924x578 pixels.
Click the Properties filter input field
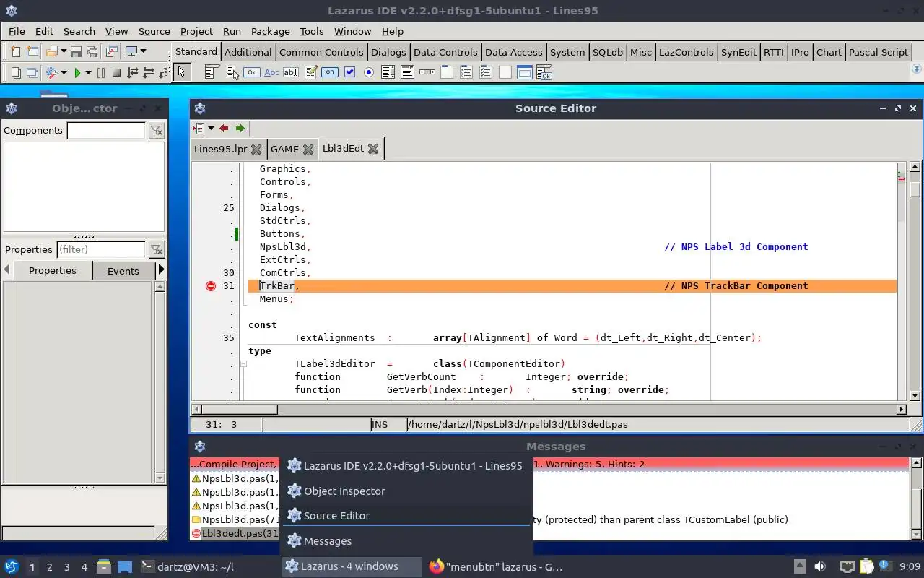click(x=101, y=249)
